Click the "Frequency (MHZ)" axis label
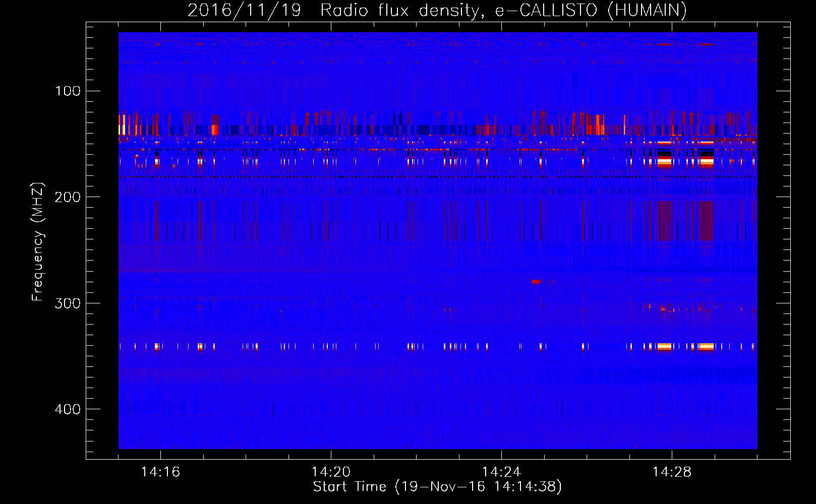Image resolution: width=816 pixels, height=504 pixels. [x=38, y=242]
